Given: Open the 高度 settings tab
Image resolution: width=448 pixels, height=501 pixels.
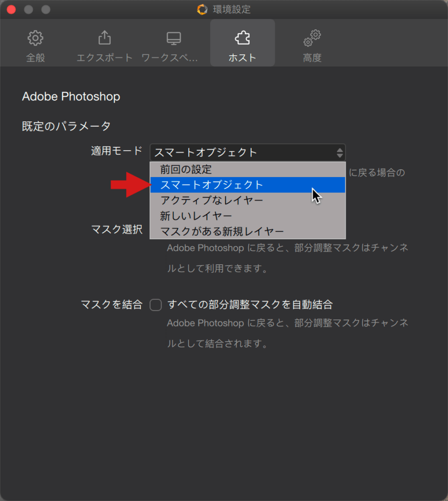Looking at the screenshot, I should tap(312, 46).
